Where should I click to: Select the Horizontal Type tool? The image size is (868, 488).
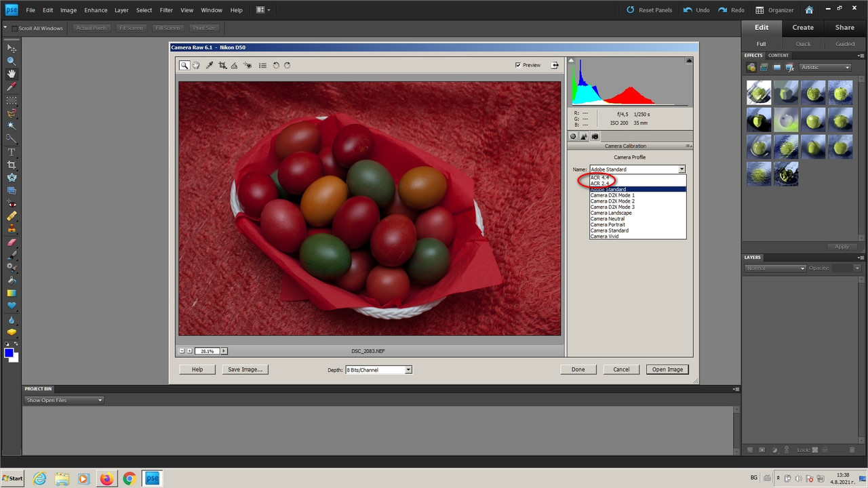click(x=12, y=152)
